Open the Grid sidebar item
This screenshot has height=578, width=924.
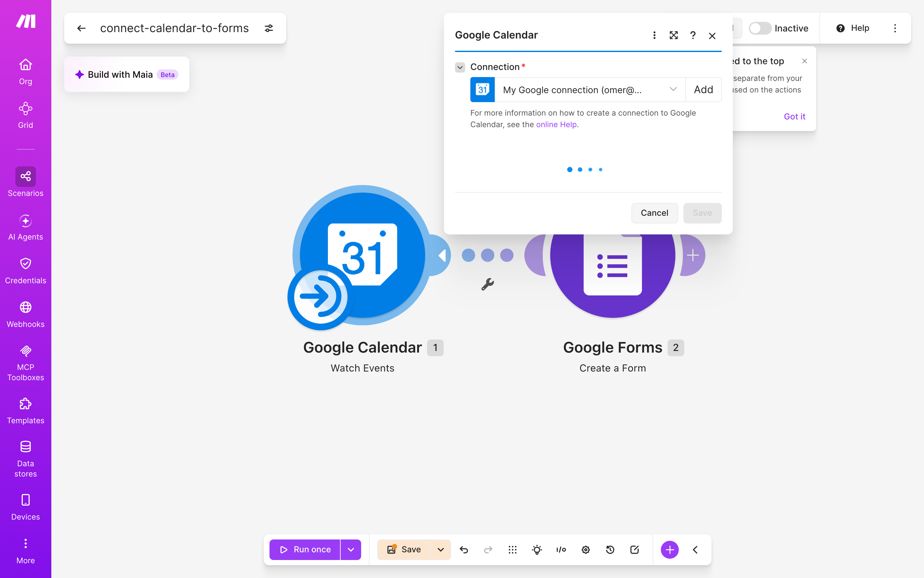26,115
